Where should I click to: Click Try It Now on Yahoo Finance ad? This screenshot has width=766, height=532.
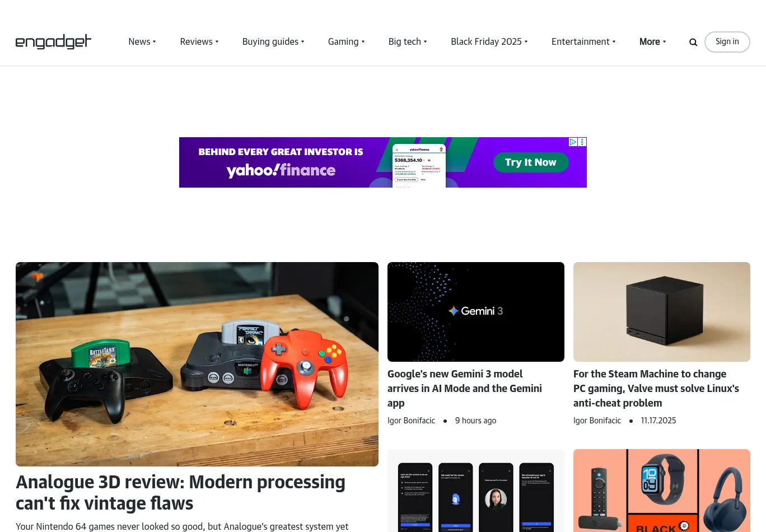pos(531,162)
